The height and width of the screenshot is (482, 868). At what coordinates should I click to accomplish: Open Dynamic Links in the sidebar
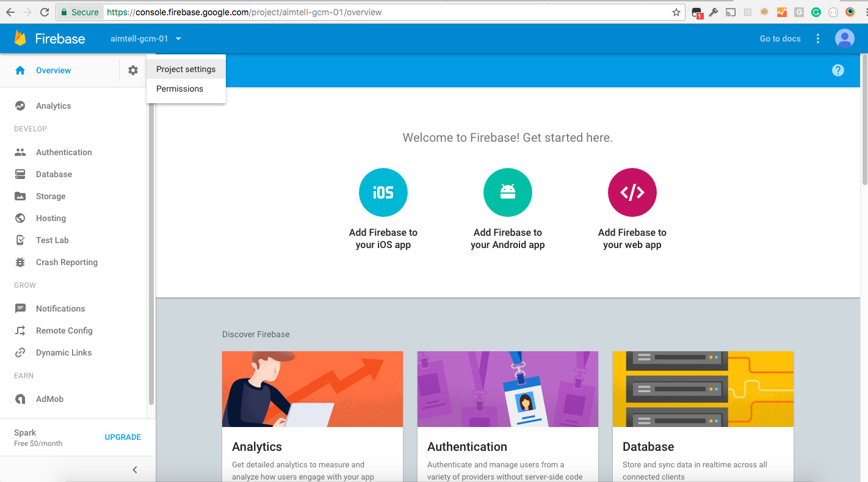click(64, 352)
